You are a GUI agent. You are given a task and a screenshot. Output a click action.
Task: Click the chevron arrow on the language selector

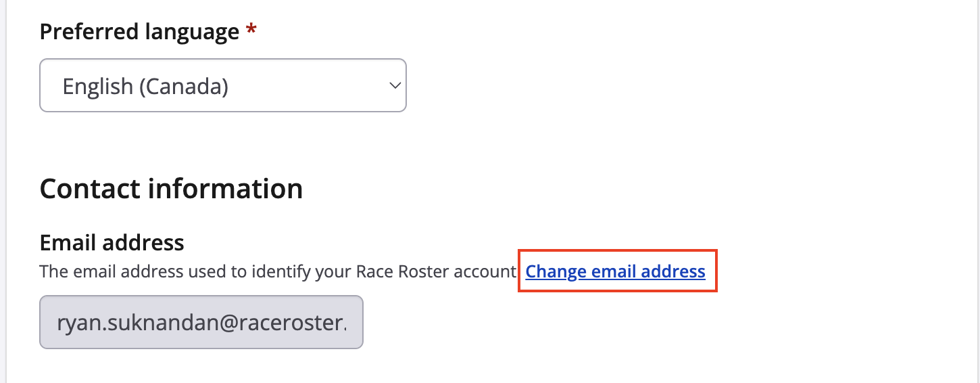(x=394, y=86)
